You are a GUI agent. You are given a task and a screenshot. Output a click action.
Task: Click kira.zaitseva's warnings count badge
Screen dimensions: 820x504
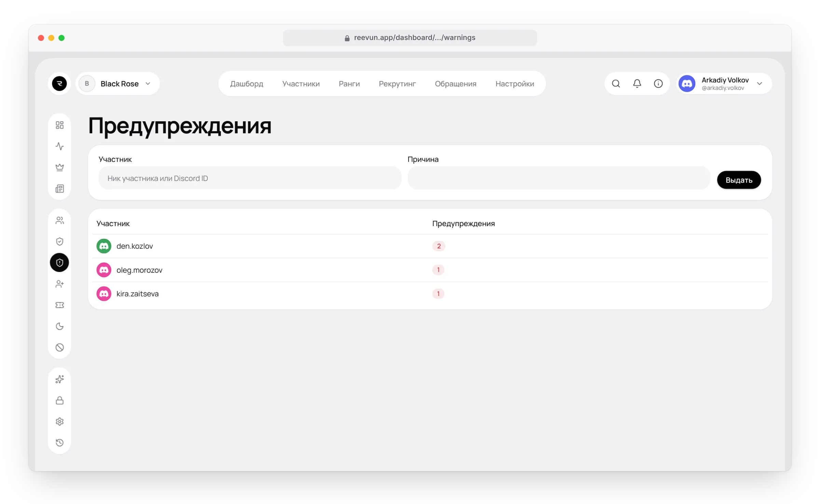pyautogui.click(x=438, y=294)
